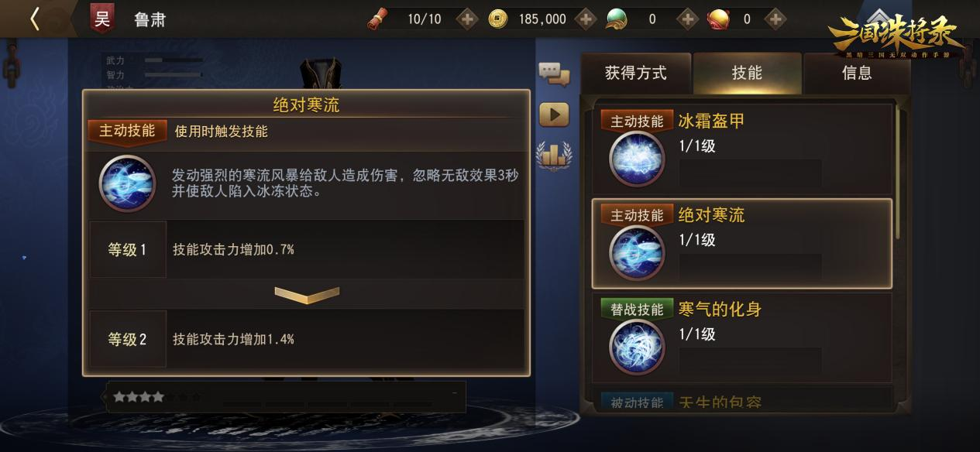Viewport: 980px width, 452px height.
Task: Open the chat bubble icon
Action: 554,74
